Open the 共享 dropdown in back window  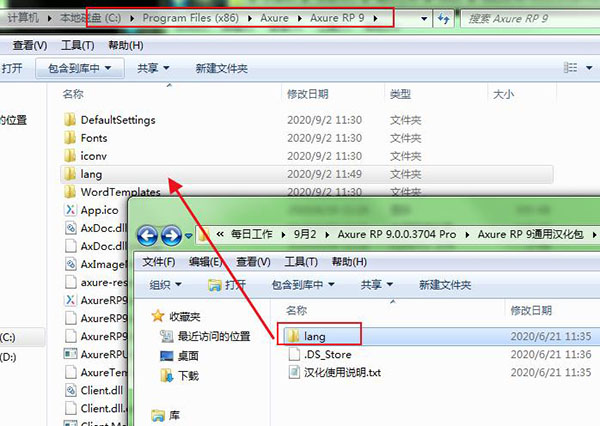pyautogui.click(x=153, y=68)
